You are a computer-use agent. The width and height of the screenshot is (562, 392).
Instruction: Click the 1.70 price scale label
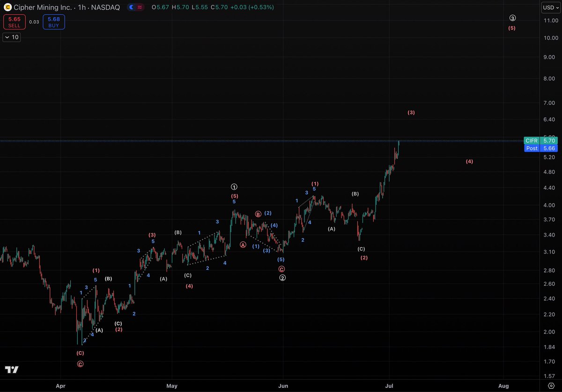click(549, 362)
